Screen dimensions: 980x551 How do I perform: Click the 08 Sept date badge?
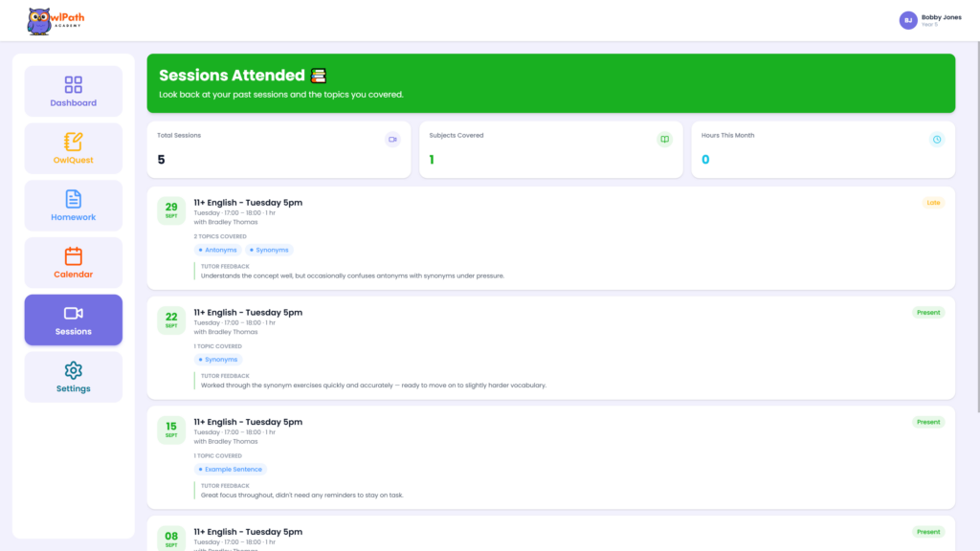pos(171,539)
